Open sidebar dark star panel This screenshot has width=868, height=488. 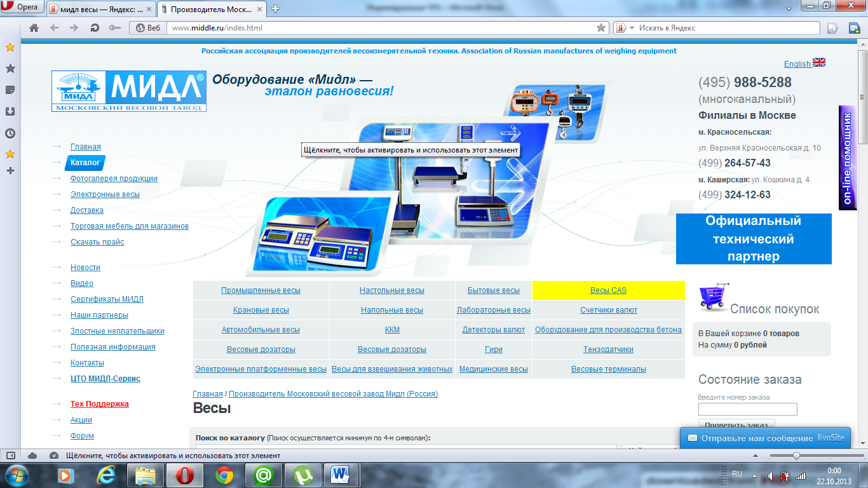tap(10, 69)
